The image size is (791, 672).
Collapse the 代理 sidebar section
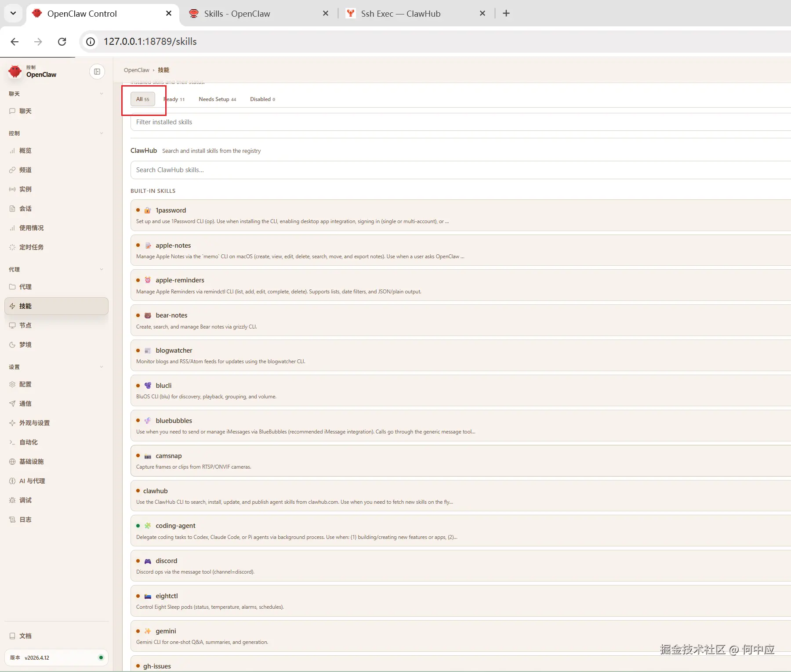coord(102,269)
